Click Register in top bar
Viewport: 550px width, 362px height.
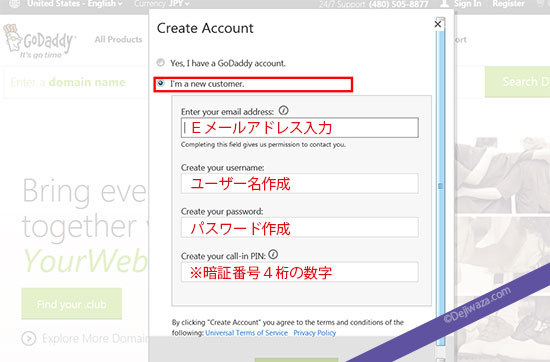pos(508,4)
